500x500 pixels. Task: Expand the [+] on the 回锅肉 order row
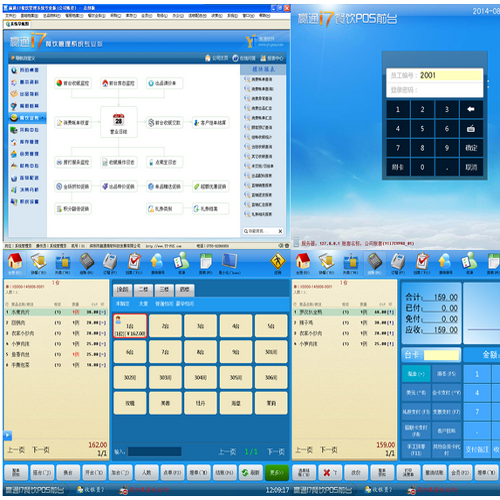(x=103, y=323)
